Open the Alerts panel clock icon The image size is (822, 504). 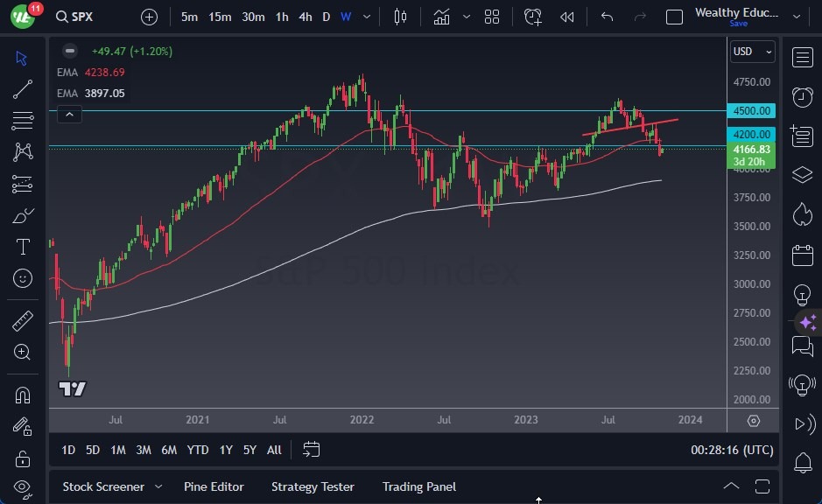pyautogui.click(x=802, y=97)
